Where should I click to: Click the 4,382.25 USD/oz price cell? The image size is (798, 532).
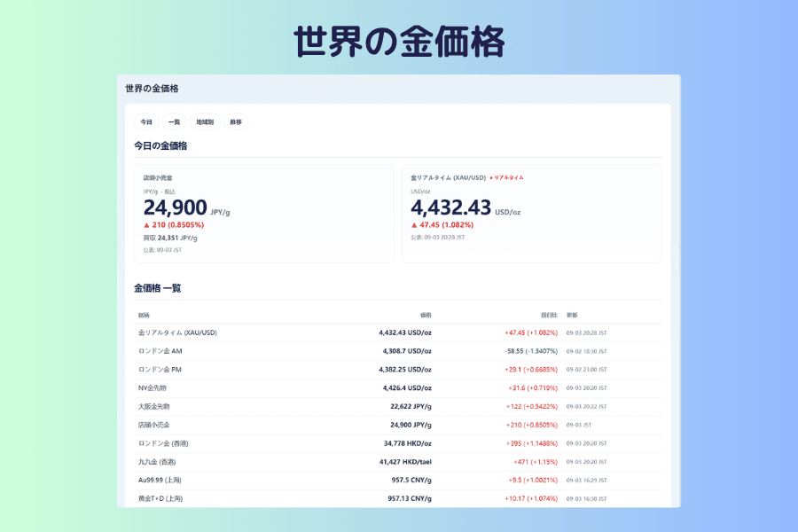(405, 370)
